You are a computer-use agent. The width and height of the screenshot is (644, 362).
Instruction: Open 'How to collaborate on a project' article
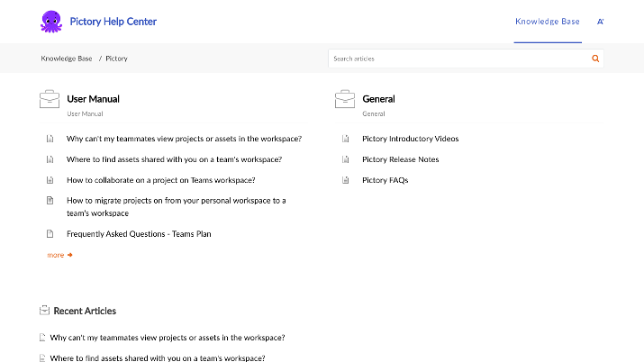161,180
